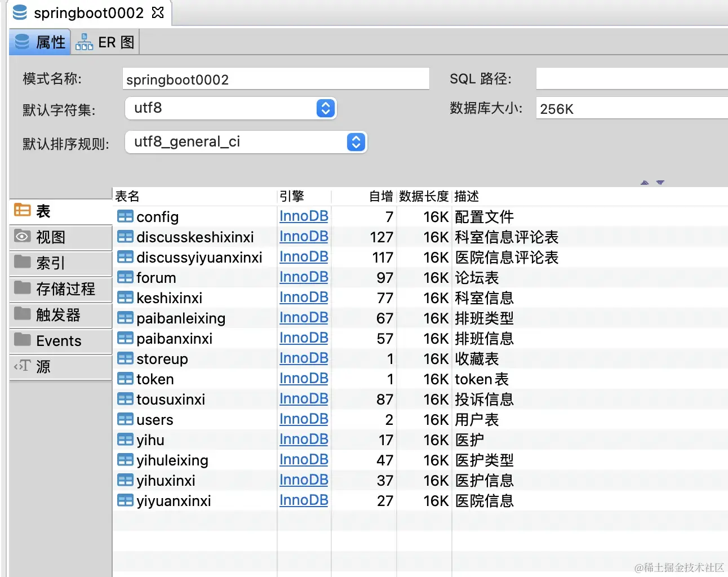The image size is (728, 577).
Task: Select the 索引 (Indexes) sidebar icon
Action: 21,263
